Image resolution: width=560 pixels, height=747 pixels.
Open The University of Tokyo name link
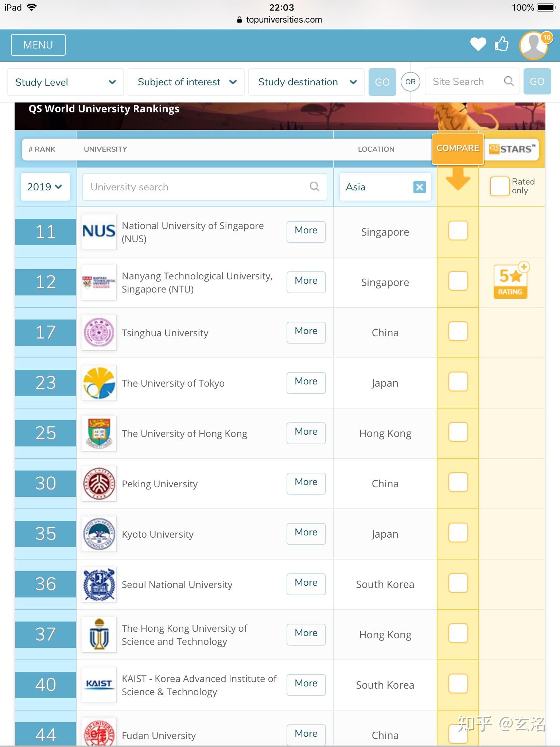click(173, 383)
